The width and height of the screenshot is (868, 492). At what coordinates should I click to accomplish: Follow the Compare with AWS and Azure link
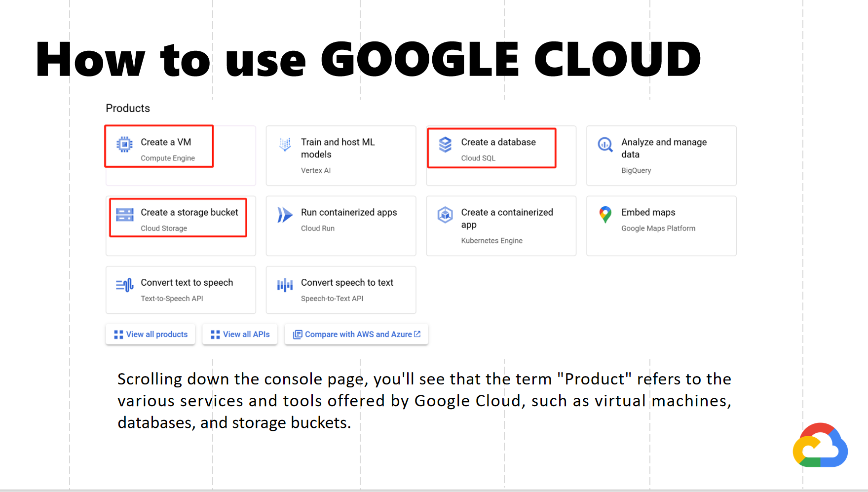(356, 334)
